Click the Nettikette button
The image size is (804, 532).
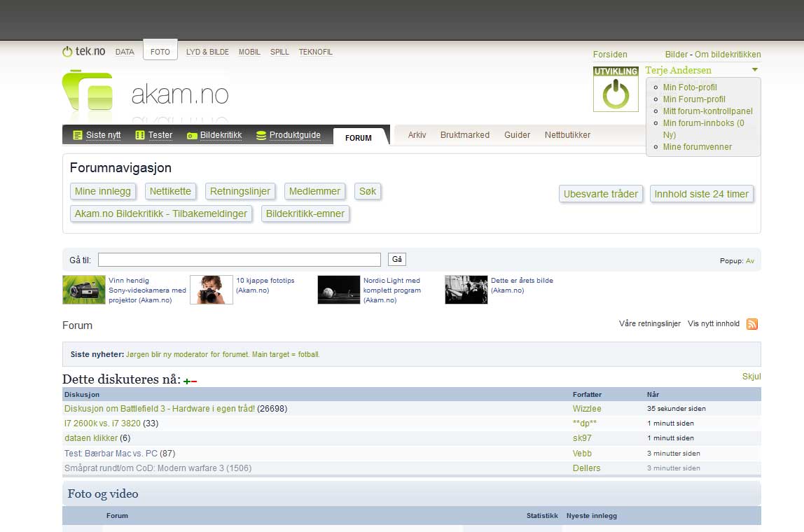pyautogui.click(x=170, y=191)
